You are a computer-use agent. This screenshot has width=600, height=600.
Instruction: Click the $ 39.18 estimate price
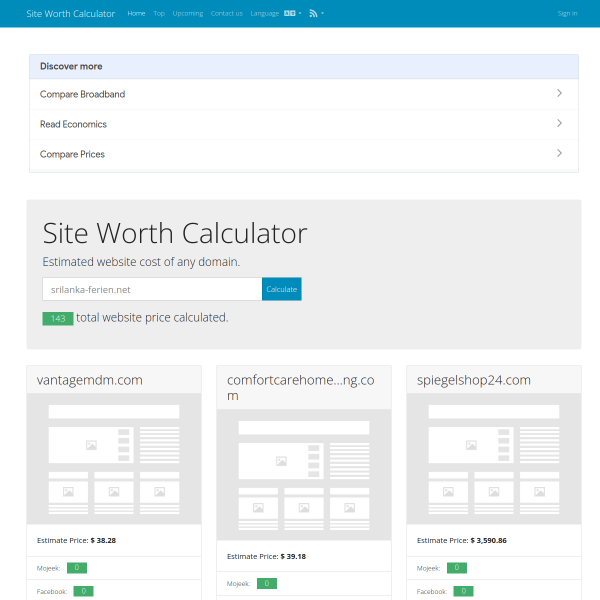(x=293, y=556)
